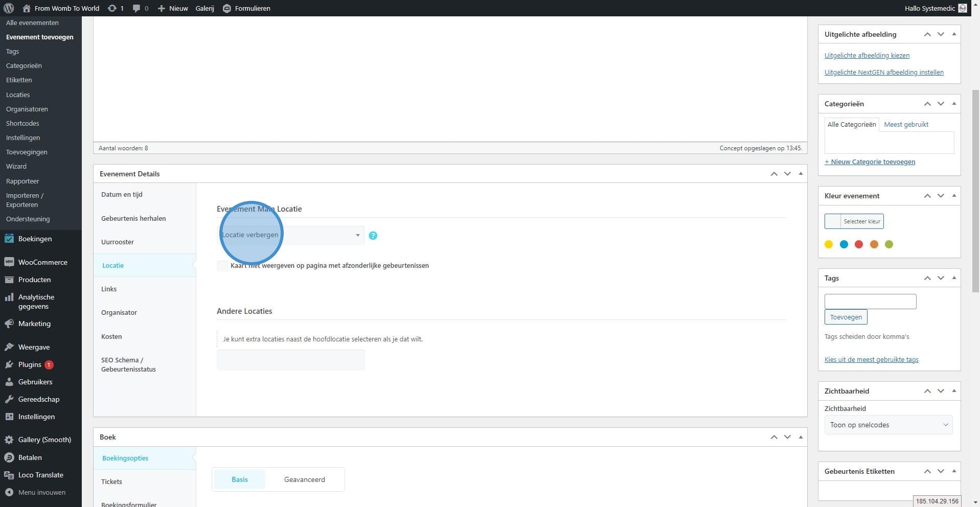980x507 pixels.
Task: Click the Weergave brush icon
Action: click(9, 347)
